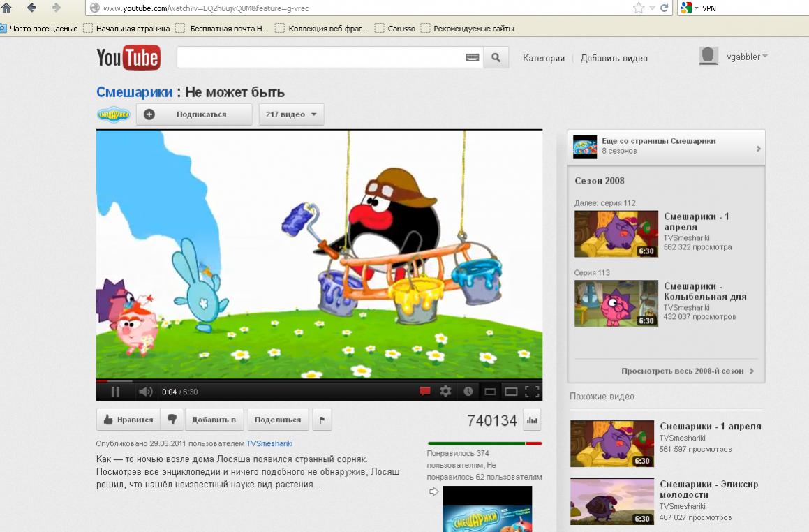Open the Категории menu
The image size is (809, 532).
click(x=544, y=59)
